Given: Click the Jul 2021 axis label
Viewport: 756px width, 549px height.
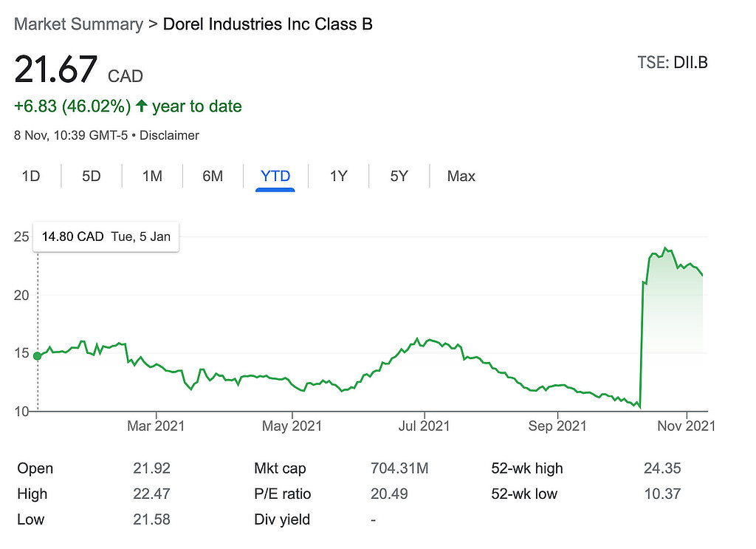Looking at the screenshot, I should [424, 426].
